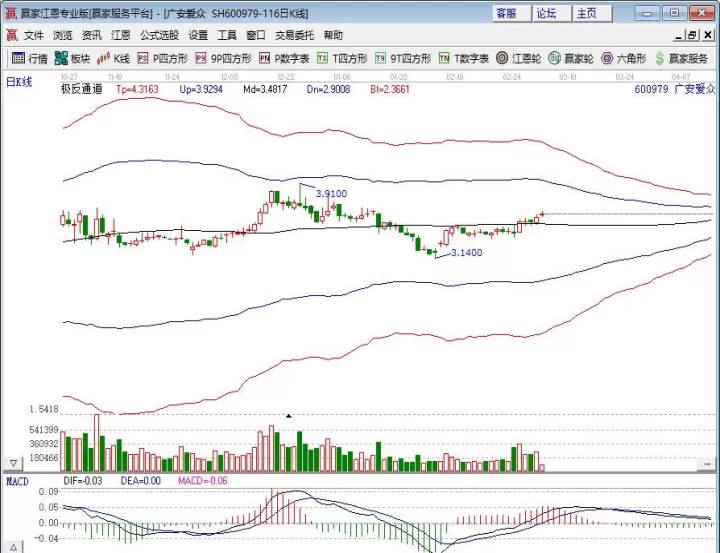The image size is (720, 553).
Task: Open the 资讯 menu
Action: click(91, 35)
